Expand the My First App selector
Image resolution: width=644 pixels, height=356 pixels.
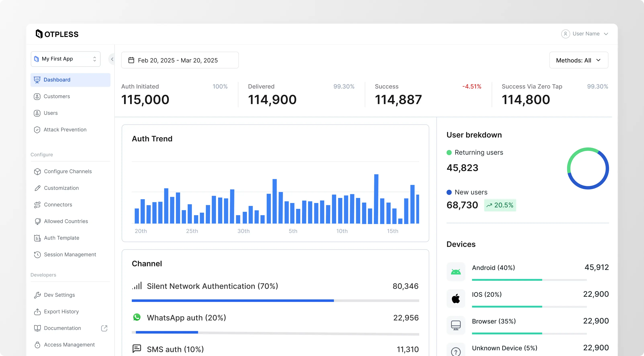65,59
